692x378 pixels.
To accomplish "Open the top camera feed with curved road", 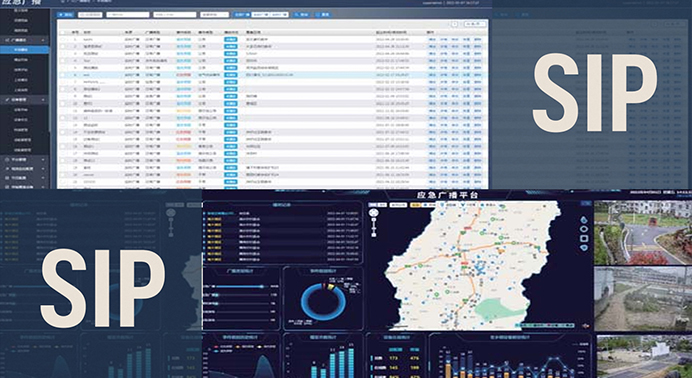I will coord(643,232).
